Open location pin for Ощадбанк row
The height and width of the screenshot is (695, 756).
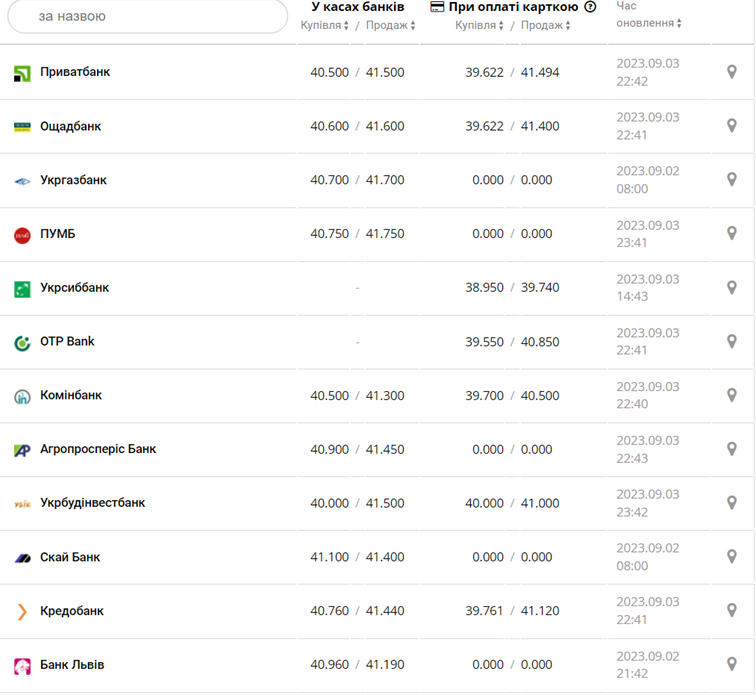click(x=732, y=126)
